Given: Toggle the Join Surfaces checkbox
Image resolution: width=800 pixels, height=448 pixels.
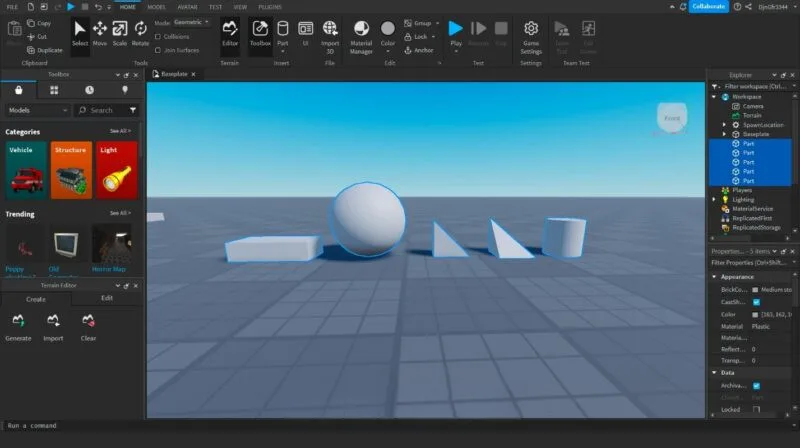Looking at the screenshot, I should (158, 50).
